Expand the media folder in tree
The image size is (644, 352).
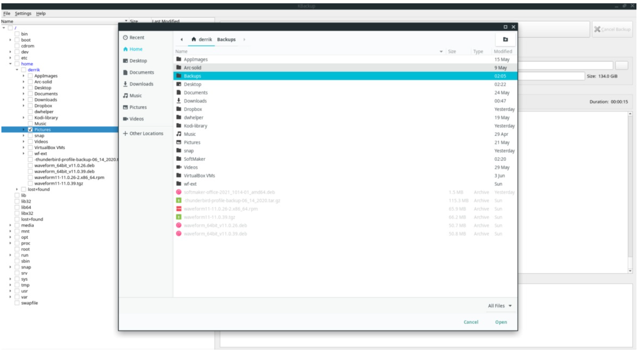coord(10,226)
